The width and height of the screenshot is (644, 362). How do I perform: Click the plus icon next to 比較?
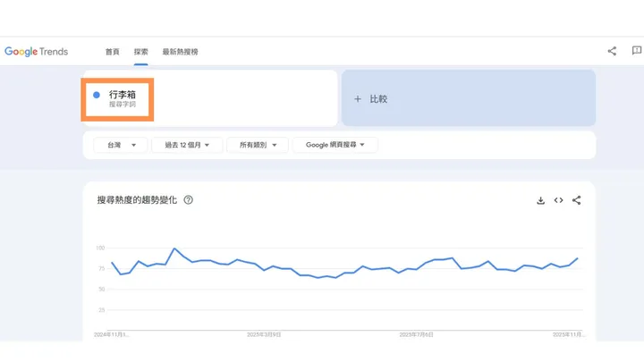click(358, 99)
